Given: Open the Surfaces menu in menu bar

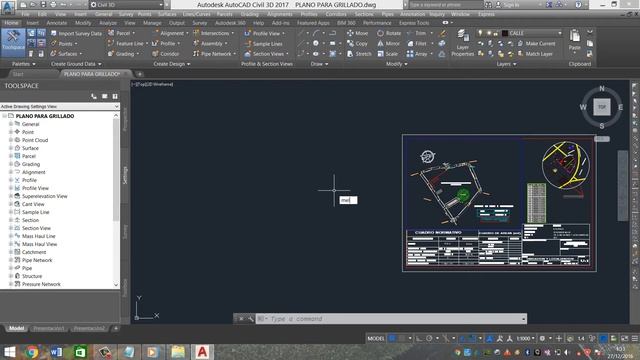Looking at the screenshot, I should pos(167,14).
